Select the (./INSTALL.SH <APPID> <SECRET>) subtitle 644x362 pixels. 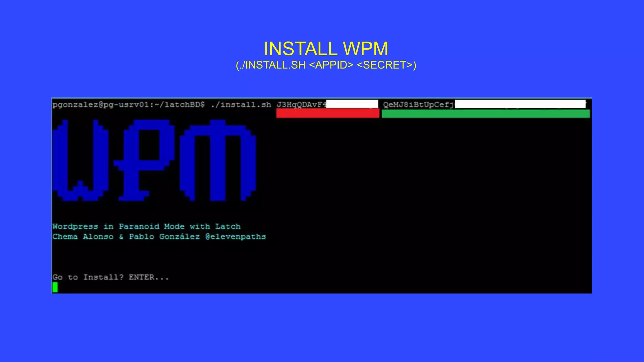click(326, 65)
